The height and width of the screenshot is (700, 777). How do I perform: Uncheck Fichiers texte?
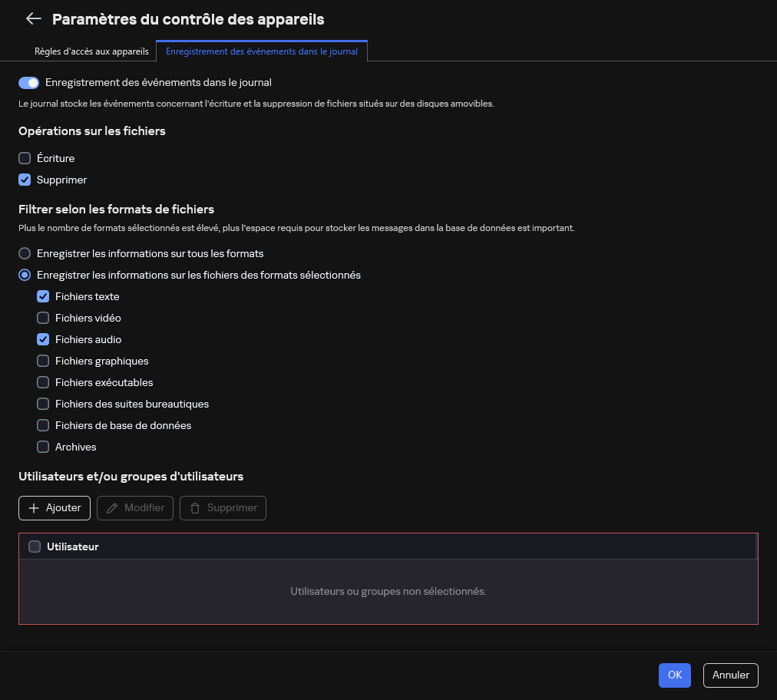pos(43,297)
